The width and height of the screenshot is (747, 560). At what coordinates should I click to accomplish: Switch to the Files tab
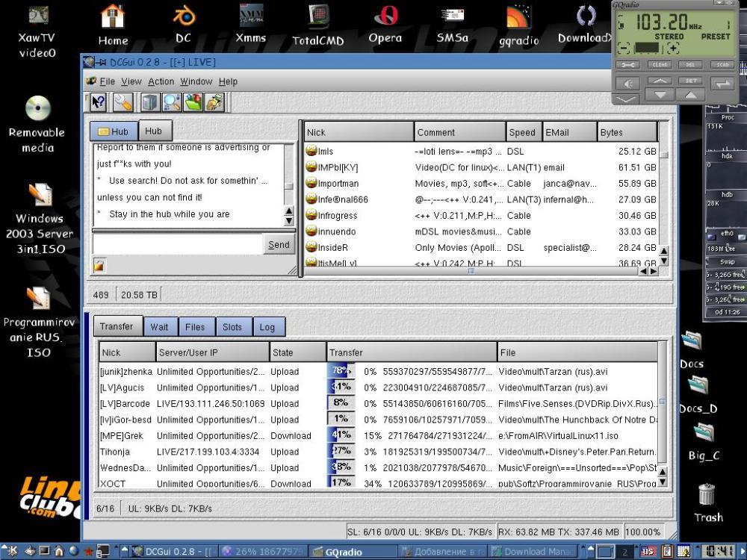(x=195, y=327)
